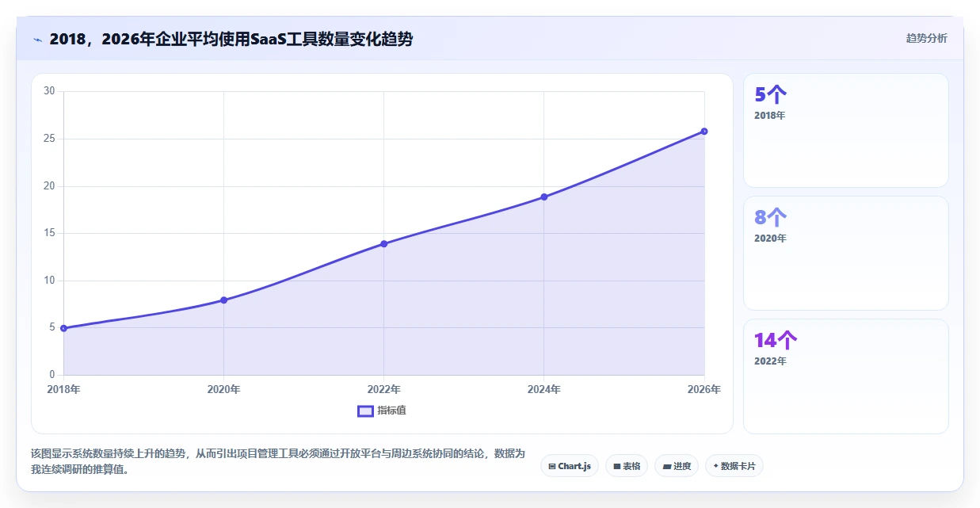
Task: Click the y-axis value 20
Action: pyautogui.click(x=49, y=186)
